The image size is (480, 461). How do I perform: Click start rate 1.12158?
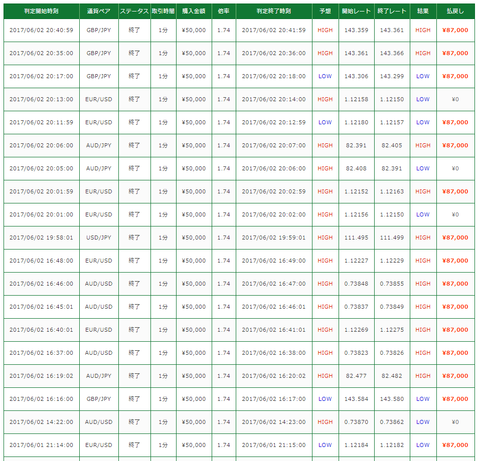coord(356,99)
